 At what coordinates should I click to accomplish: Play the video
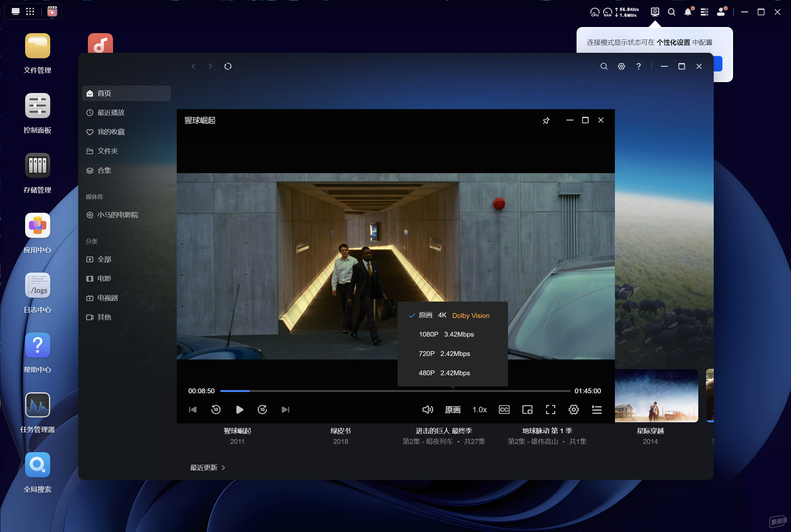tap(239, 409)
